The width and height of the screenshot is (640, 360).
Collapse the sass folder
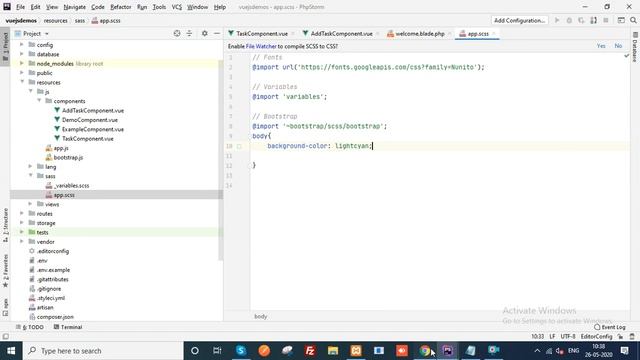pos(31,176)
